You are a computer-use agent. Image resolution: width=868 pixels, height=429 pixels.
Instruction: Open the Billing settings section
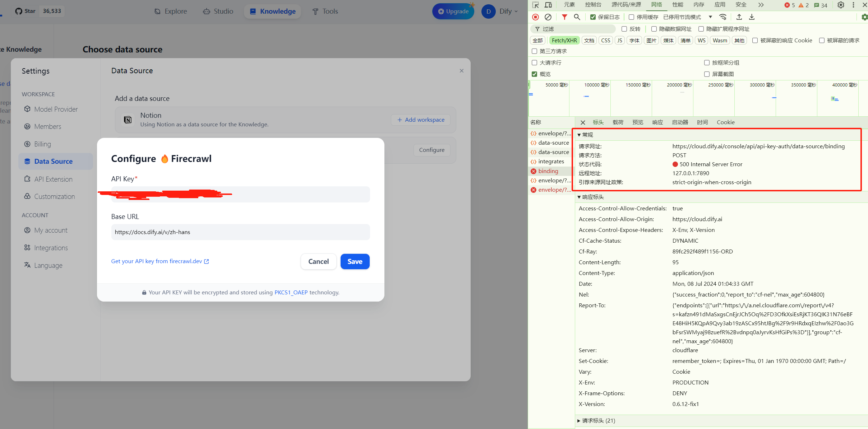56,144
